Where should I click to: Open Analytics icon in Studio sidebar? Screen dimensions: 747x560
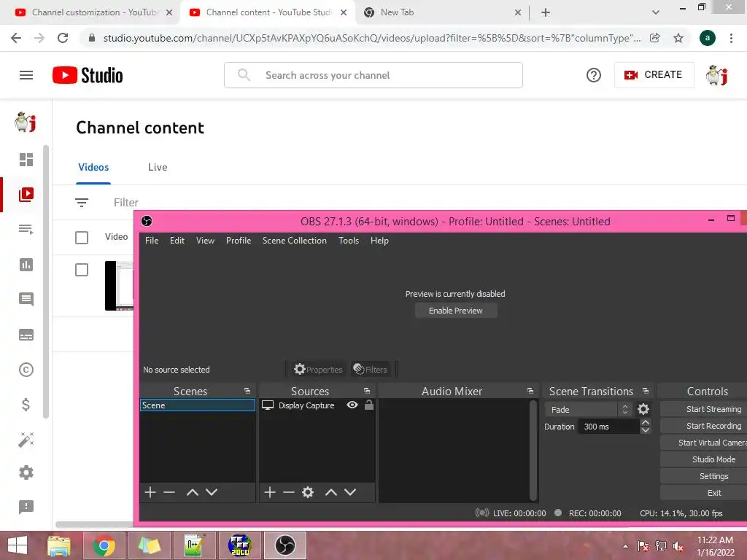click(x=26, y=264)
